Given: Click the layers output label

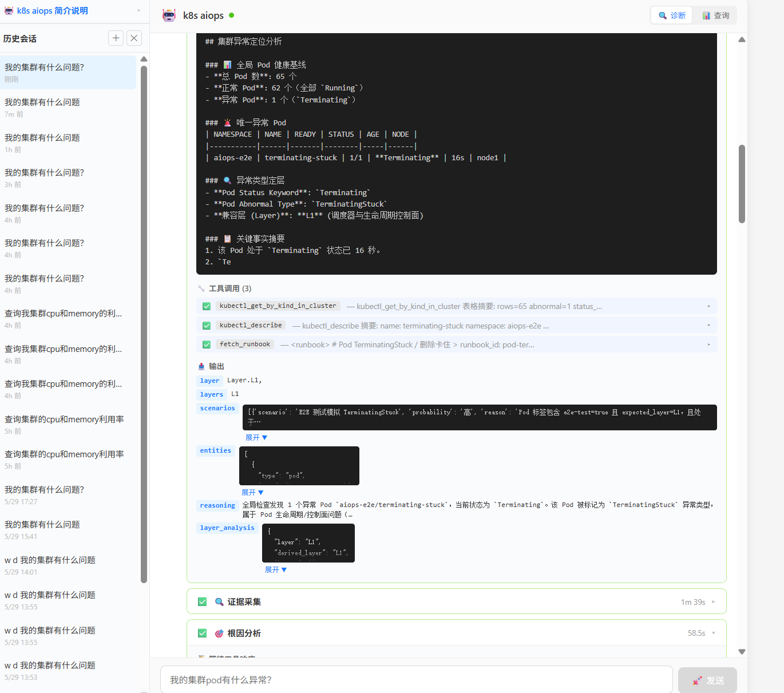Looking at the screenshot, I should pos(212,394).
